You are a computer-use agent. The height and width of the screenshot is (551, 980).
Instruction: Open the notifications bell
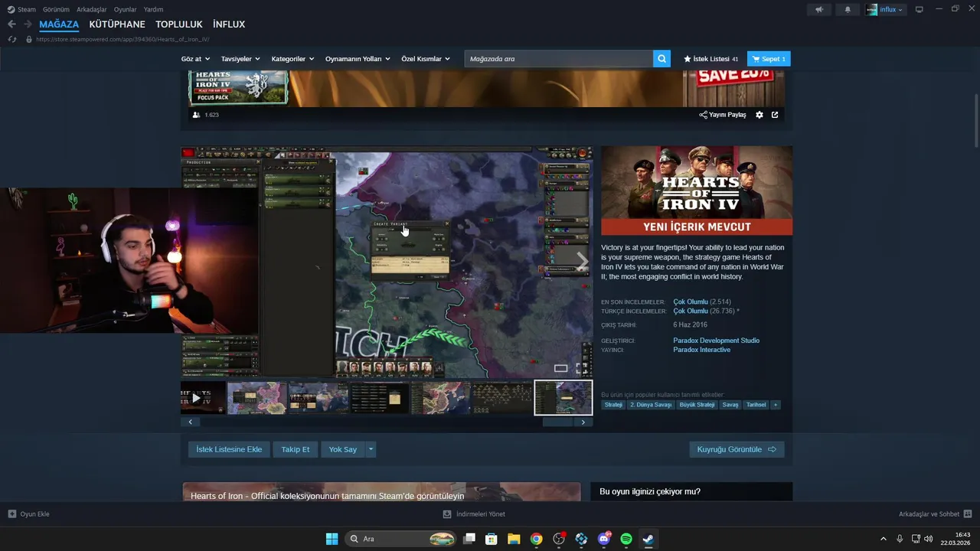(x=848, y=9)
